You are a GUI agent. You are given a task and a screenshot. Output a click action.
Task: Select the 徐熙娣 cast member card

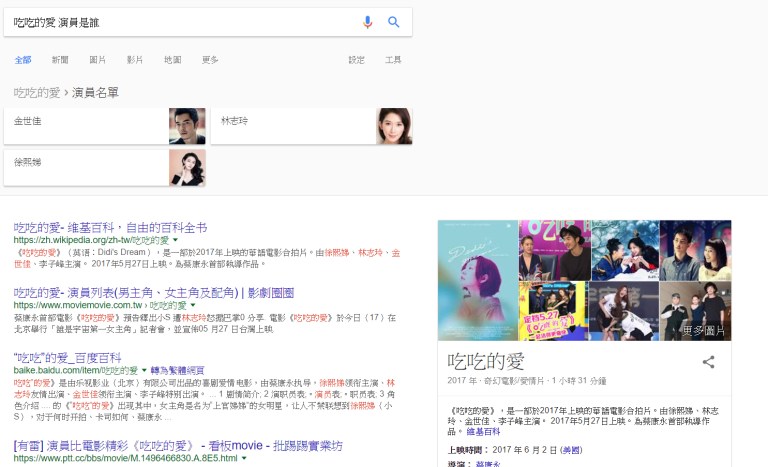tap(105, 166)
